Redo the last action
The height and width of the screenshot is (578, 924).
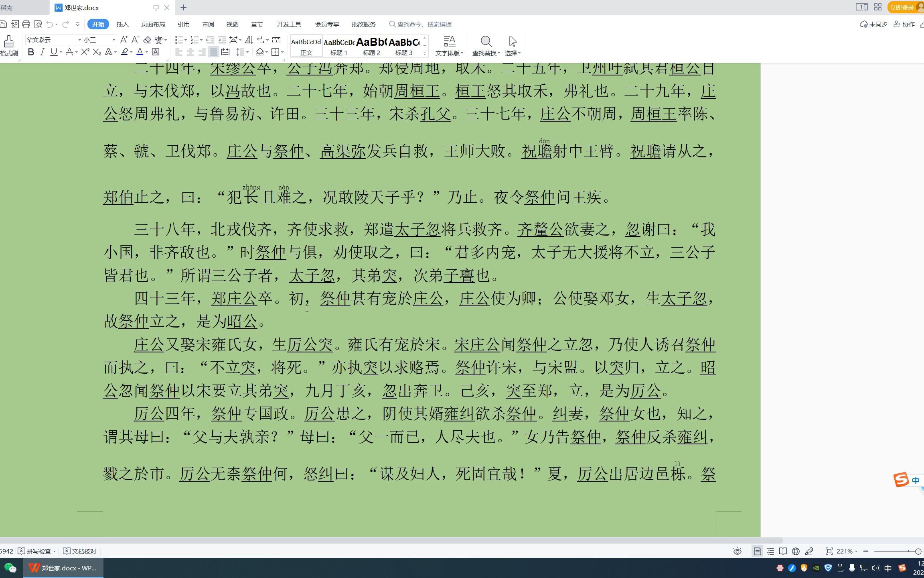(x=65, y=24)
